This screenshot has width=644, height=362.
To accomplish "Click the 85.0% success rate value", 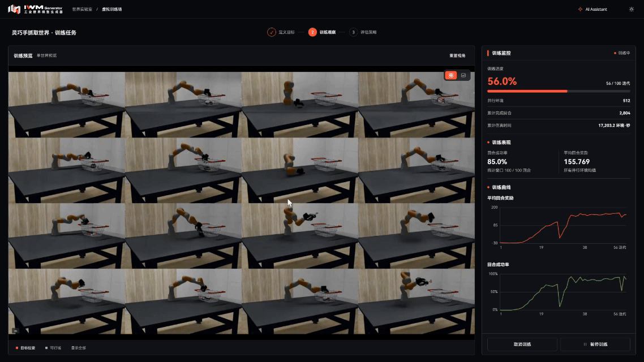I will (497, 162).
